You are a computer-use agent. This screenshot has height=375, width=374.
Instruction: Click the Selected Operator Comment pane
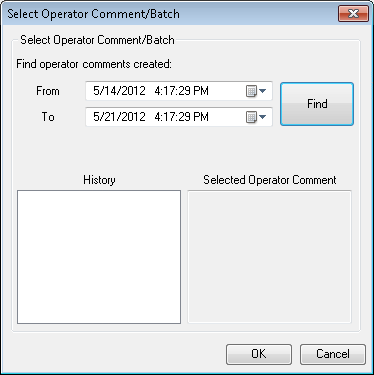point(269,257)
